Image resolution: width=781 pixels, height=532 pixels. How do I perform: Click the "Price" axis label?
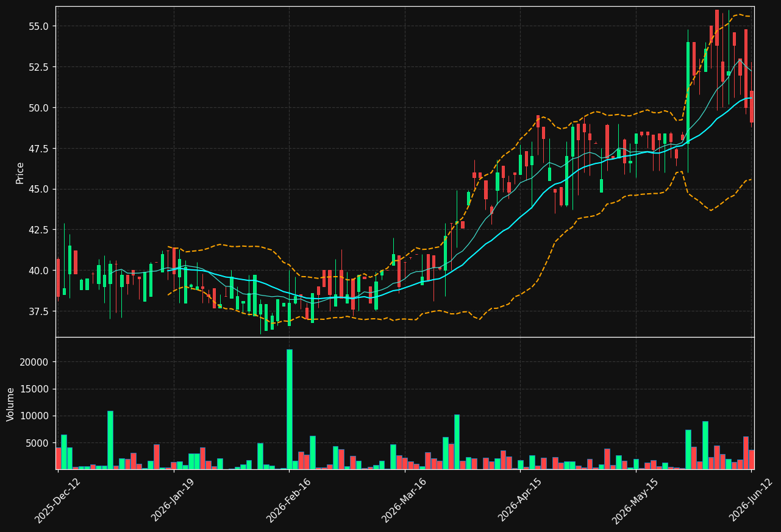(20, 172)
